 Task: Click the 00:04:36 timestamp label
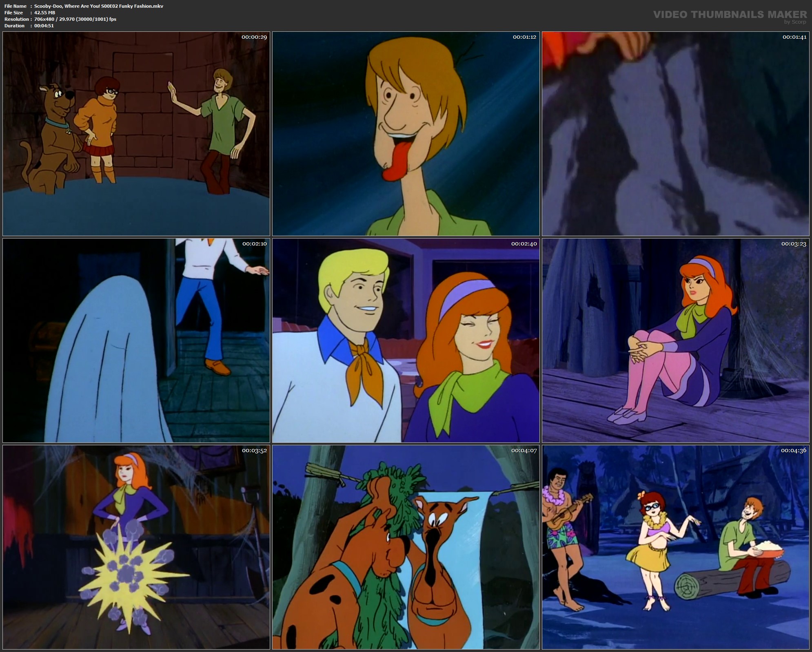tap(794, 451)
